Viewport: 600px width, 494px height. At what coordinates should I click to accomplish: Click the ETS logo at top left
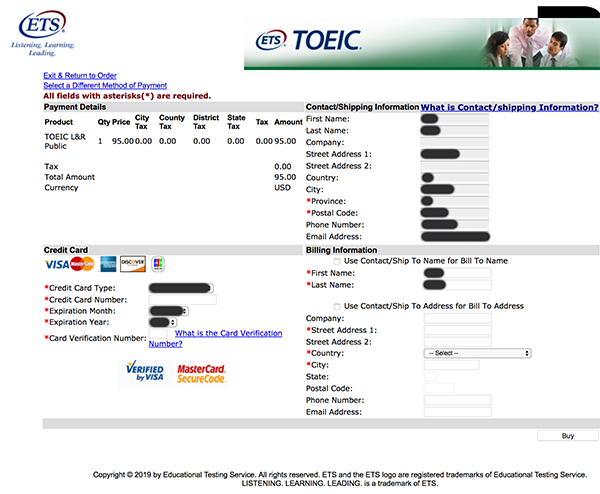[x=42, y=33]
